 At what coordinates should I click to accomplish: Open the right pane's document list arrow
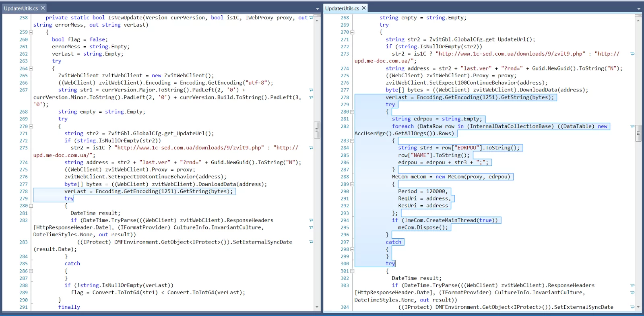[x=639, y=9]
